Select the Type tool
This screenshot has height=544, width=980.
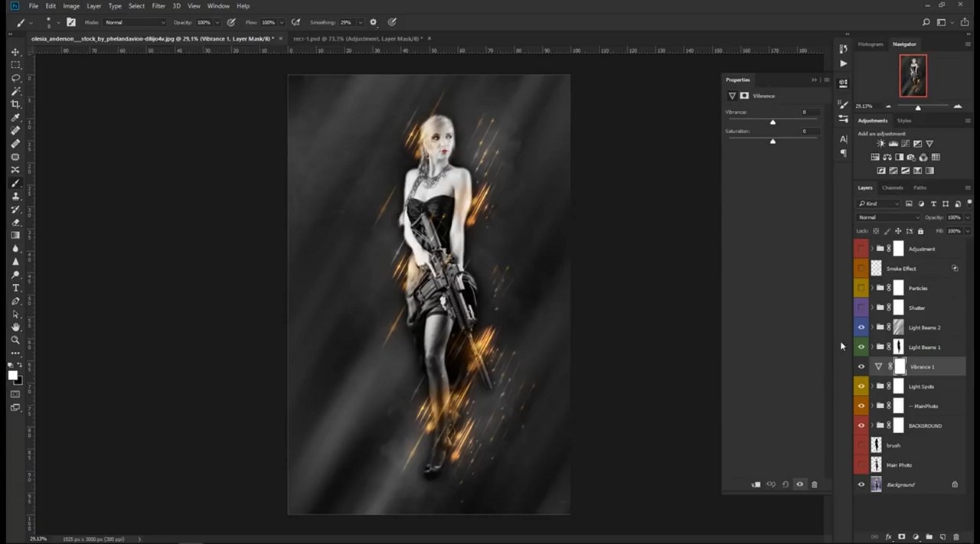(15, 288)
